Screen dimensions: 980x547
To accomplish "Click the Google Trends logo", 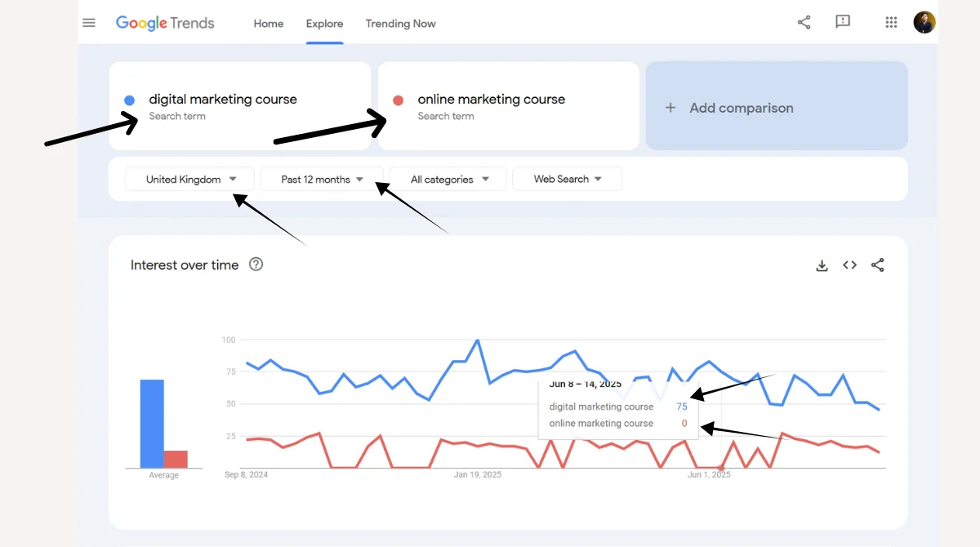I will coord(165,23).
